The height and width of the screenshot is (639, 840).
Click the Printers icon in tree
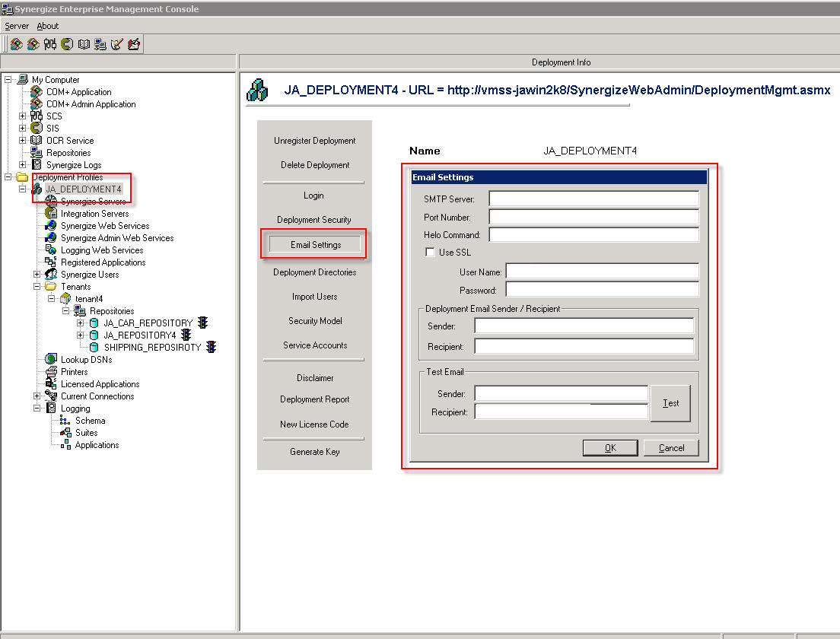(51, 371)
